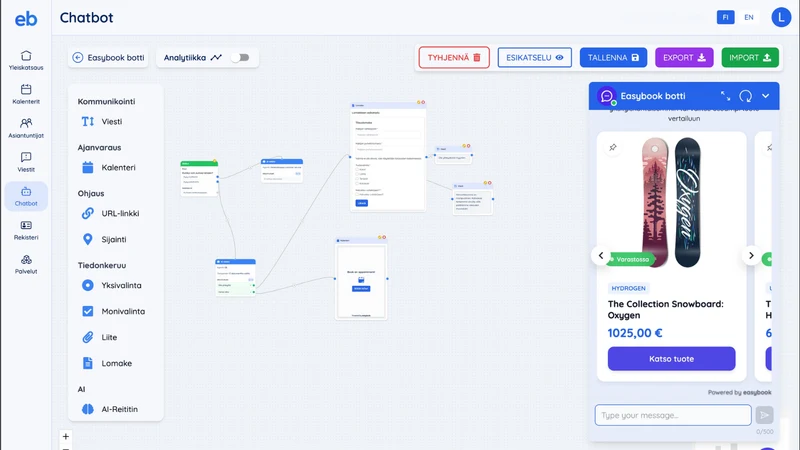The image size is (800, 450).
Task: Select Chatbot in the sidebar
Action: (26, 196)
